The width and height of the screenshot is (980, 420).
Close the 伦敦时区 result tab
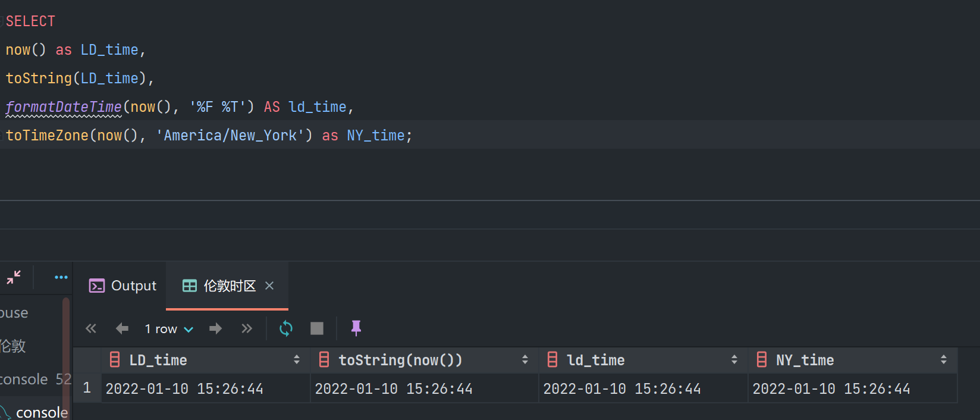point(269,286)
